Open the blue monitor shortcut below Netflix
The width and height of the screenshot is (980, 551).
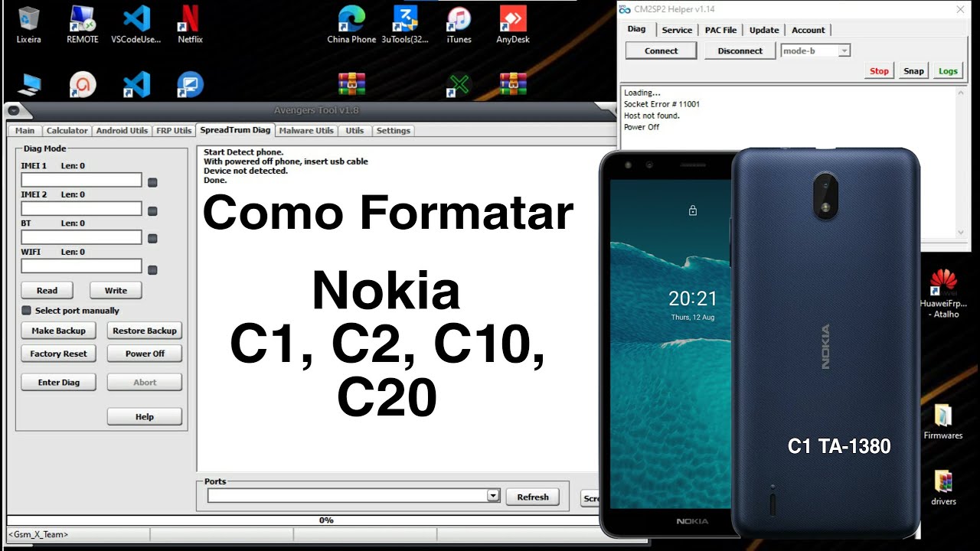click(x=190, y=84)
